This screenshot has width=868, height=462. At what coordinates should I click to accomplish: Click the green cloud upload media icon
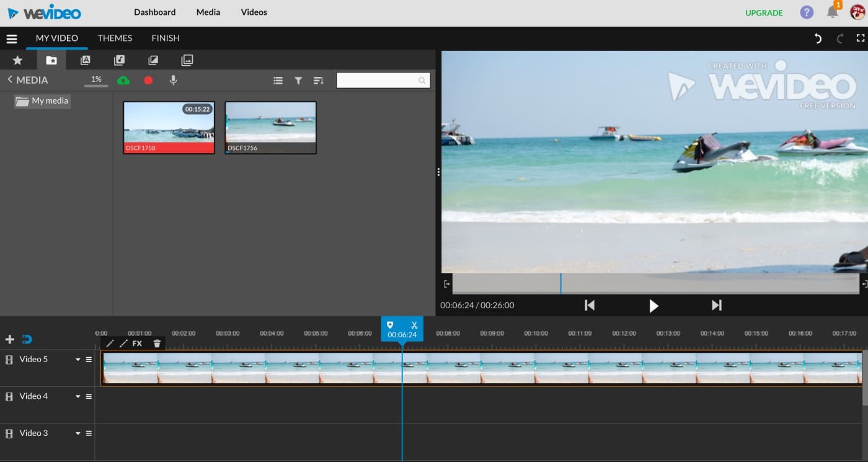coord(123,80)
